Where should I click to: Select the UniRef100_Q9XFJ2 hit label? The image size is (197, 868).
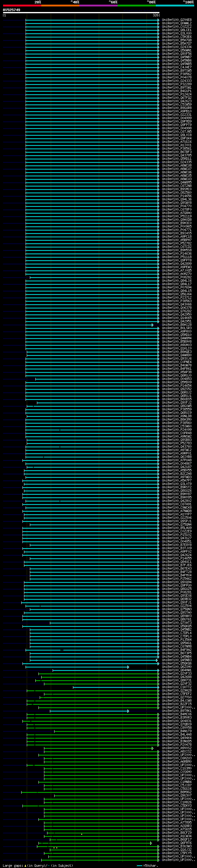tap(177, 403)
